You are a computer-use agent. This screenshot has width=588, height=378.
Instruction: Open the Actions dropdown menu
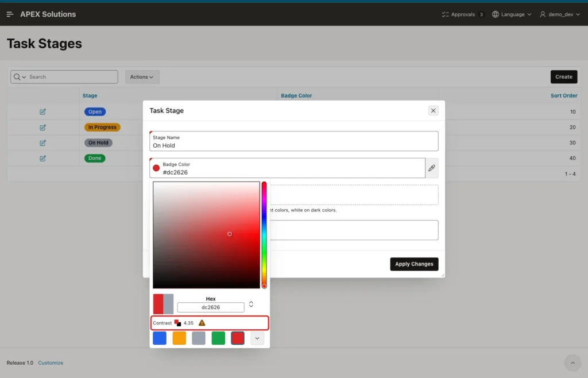[142, 77]
